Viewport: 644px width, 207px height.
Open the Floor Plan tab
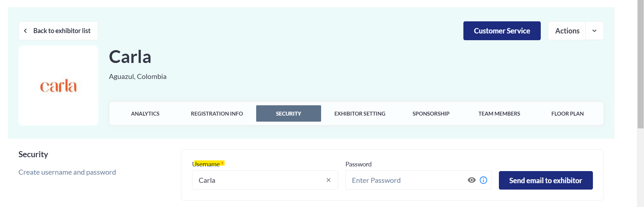coord(567,113)
